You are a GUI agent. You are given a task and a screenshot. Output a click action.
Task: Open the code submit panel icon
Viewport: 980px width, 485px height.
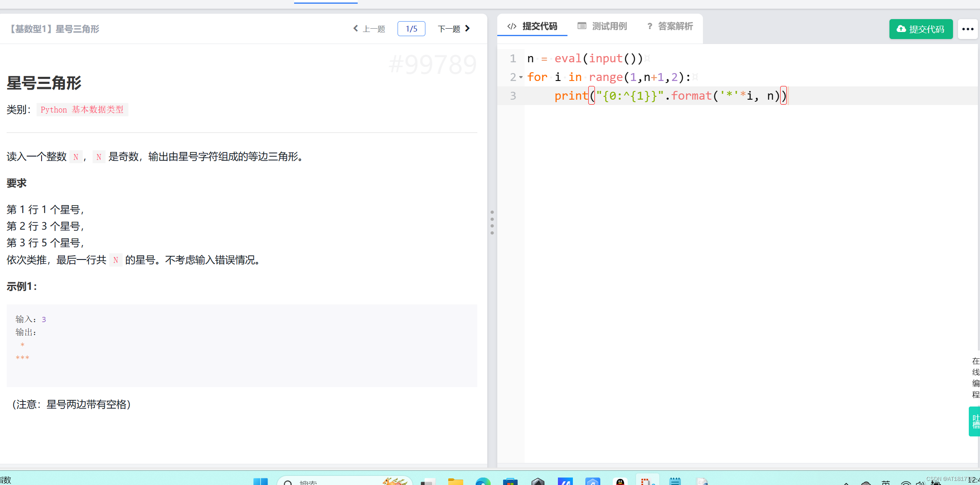pos(511,26)
